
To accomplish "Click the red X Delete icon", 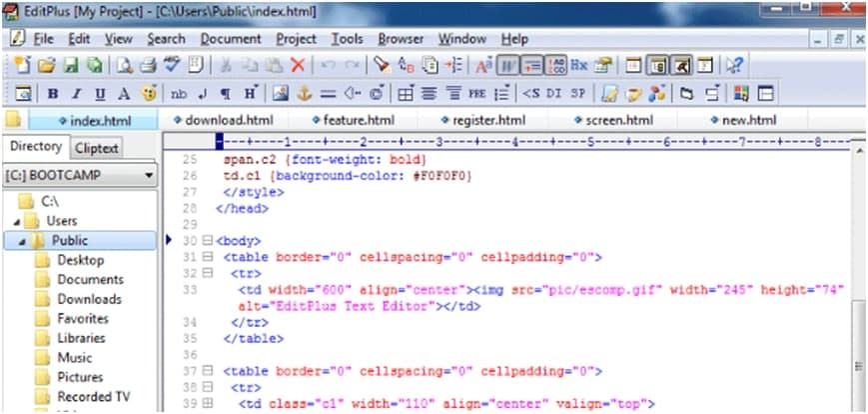I will (299, 67).
